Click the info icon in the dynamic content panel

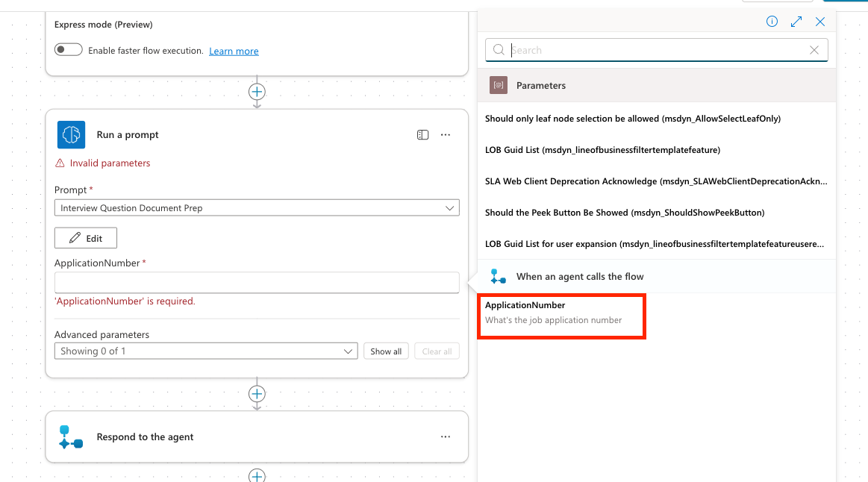(x=772, y=22)
